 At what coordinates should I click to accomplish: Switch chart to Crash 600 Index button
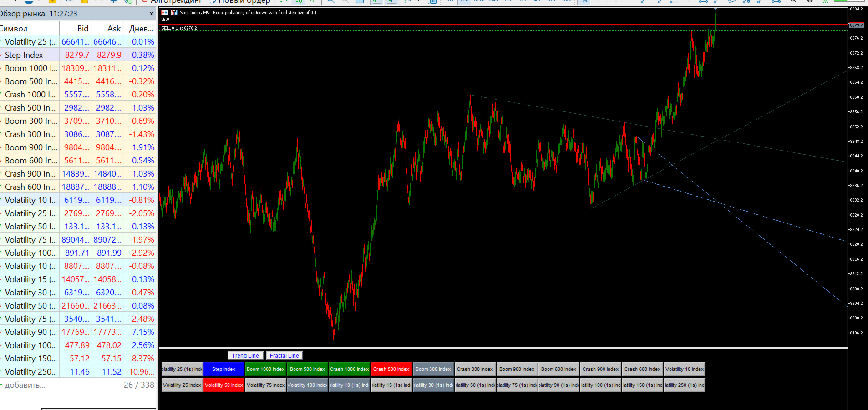[642, 369]
